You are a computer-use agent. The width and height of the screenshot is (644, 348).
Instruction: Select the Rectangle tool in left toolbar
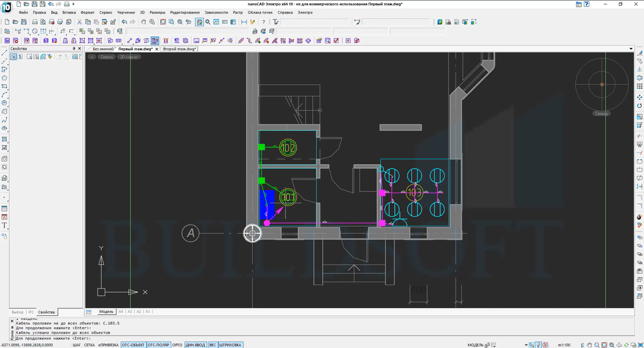point(4,86)
